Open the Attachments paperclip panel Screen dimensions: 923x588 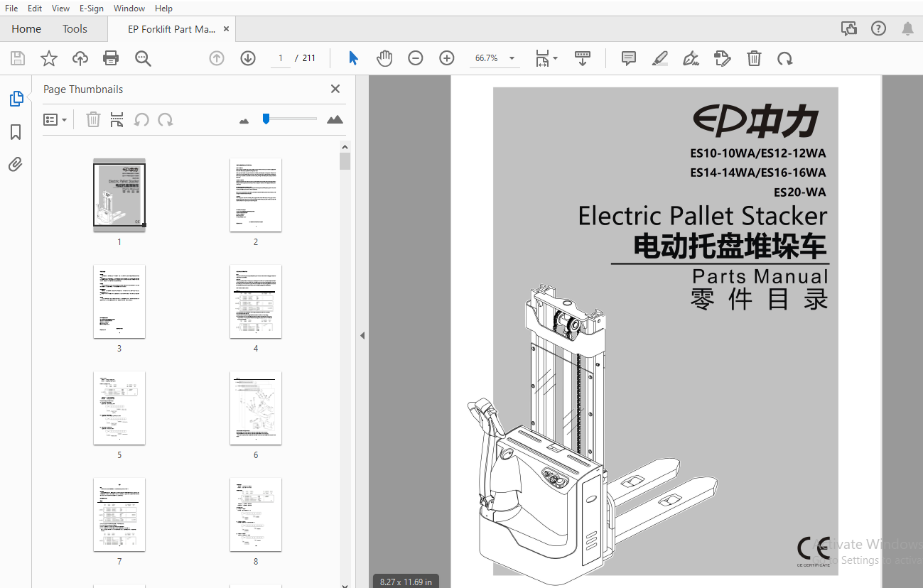[x=16, y=165]
